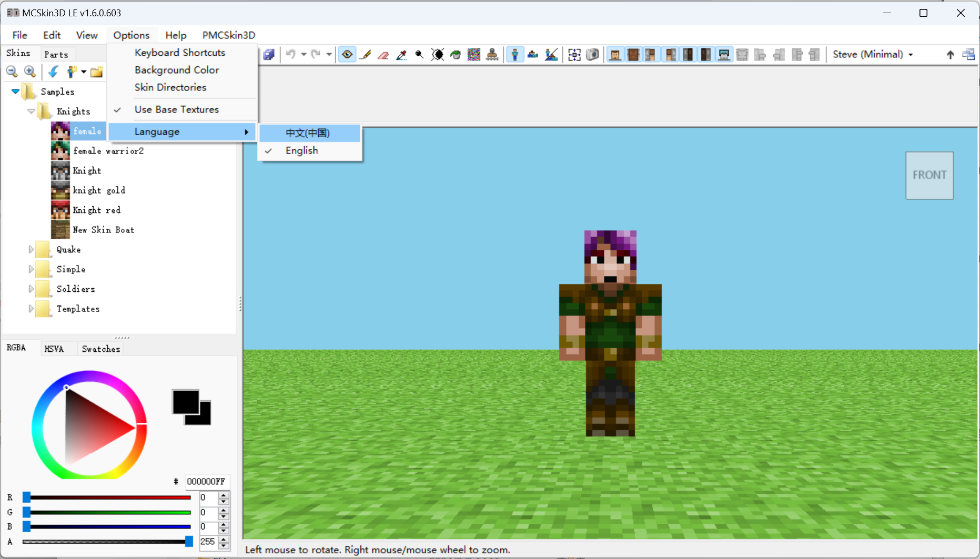980x559 pixels.
Task: Switch to the 3D perspective view
Action: [x=515, y=55]
